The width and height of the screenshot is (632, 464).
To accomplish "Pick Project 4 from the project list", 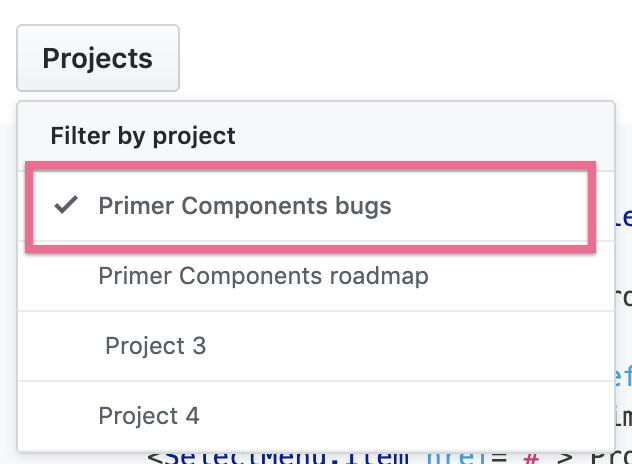I will click(x=149, y=414).
